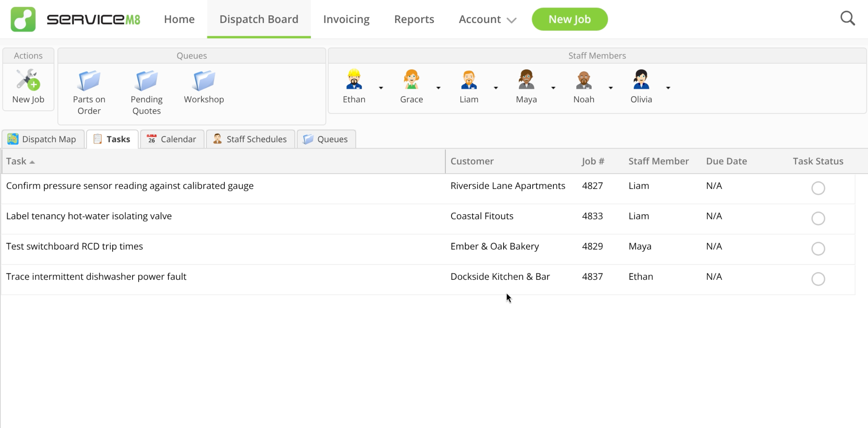This screenshot has width=868, height=428.
Task: Click customer Riverside Lane Apartments
Action: [x=507, y=186]
